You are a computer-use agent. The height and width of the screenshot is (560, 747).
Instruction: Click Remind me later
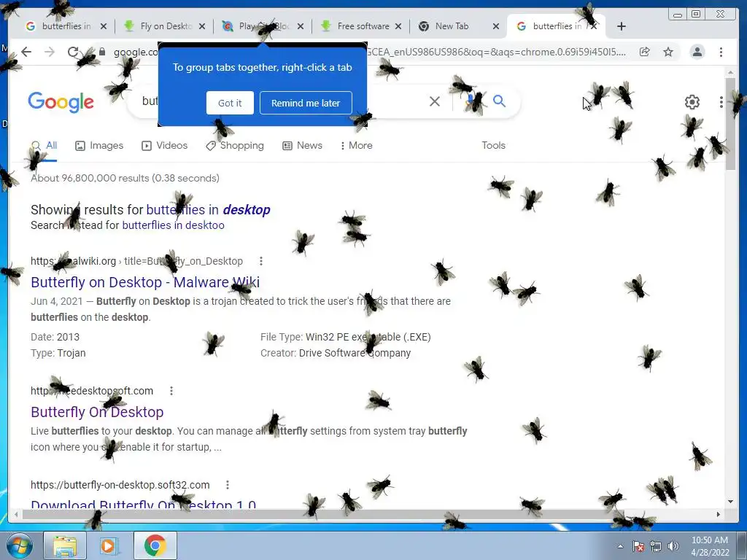click(x=306, y=103)
